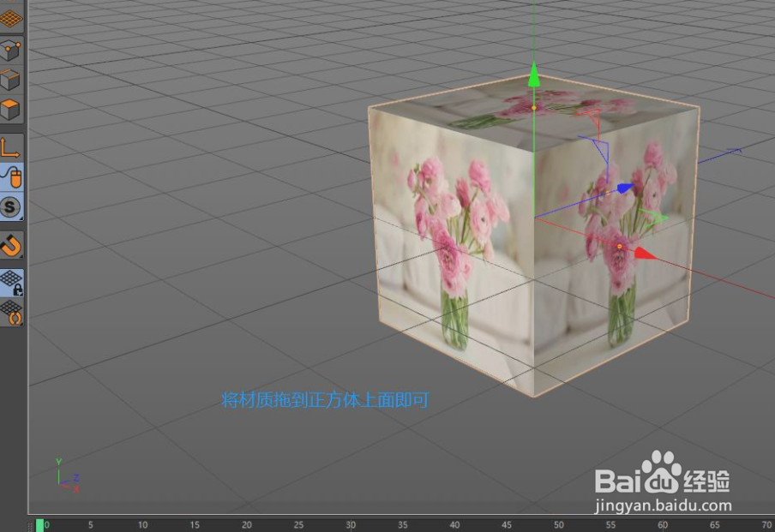
Task: Click the green Y-axis arrow on the cube
Action: (533, 77)
